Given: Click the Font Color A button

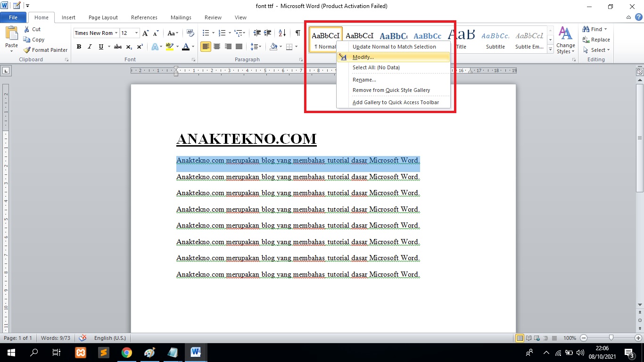Looking at the screenshot, I should 185,47.
